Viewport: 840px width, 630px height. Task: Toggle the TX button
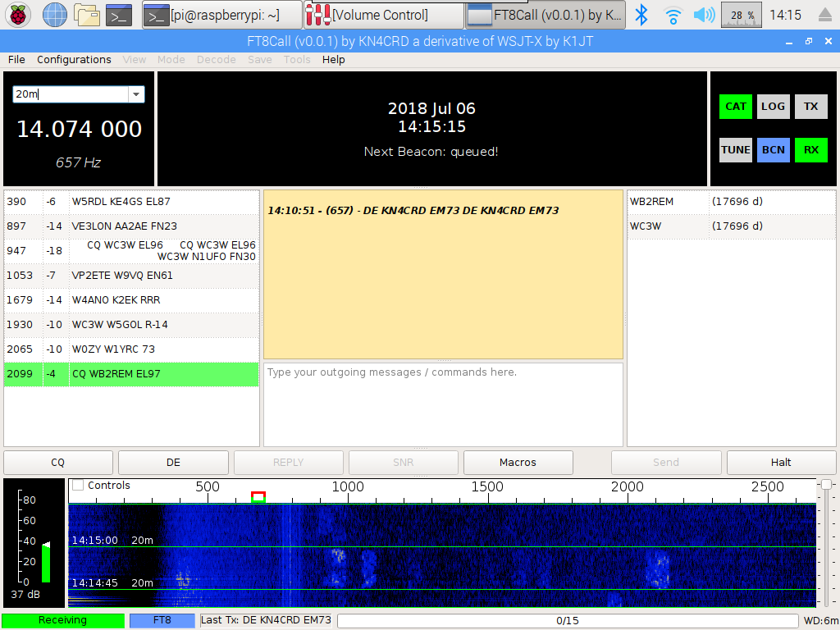click(x=811, y=107)
